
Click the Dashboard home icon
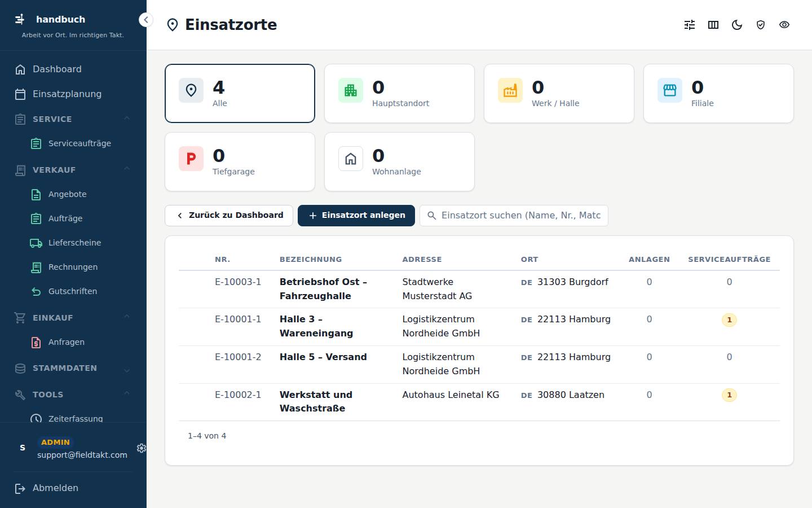pyautogui.click(x=20, y=69)
